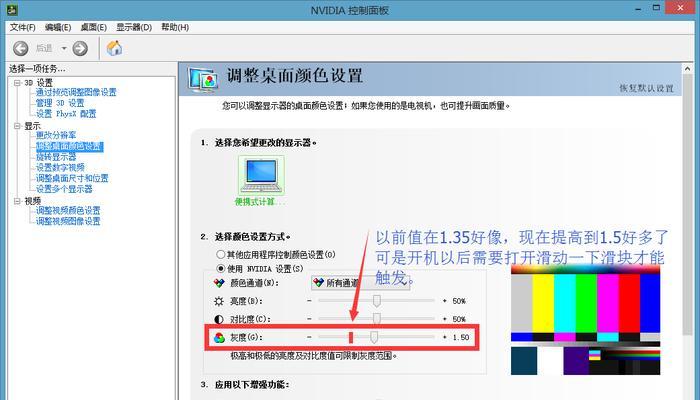This screenshot has width=700, height=400.
Task: Open the 帮助(H) menu
Action: pos(175,27)
